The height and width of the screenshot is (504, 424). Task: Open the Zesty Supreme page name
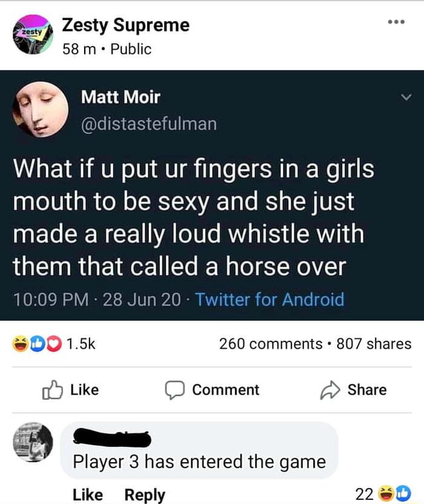coord(125,25)
